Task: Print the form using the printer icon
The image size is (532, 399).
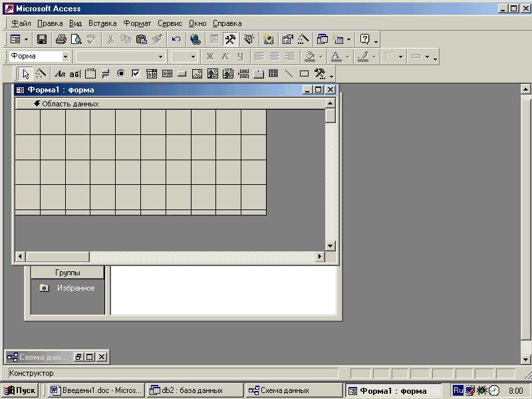Action: click(61, 39)
